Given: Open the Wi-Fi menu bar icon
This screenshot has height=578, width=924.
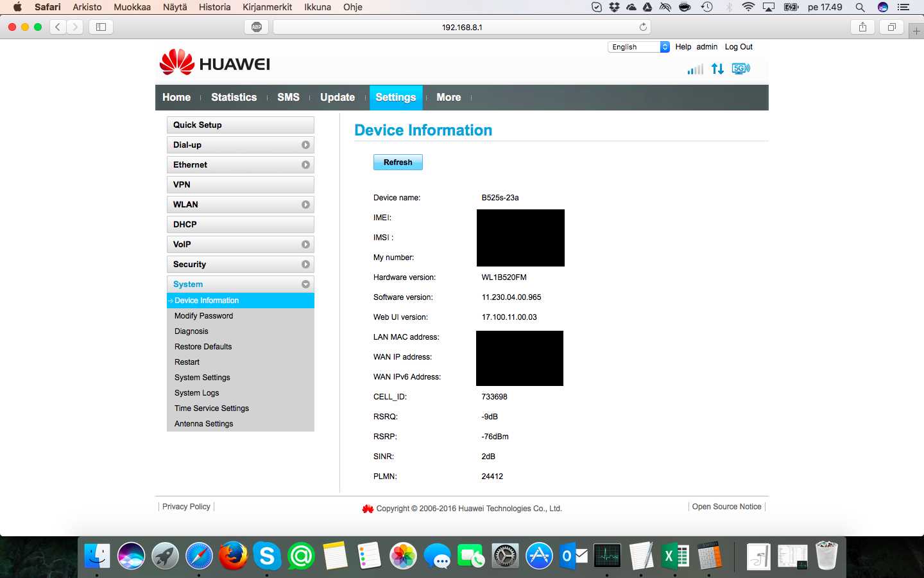Looking at the screenshot, I should [x=748, y=7].
